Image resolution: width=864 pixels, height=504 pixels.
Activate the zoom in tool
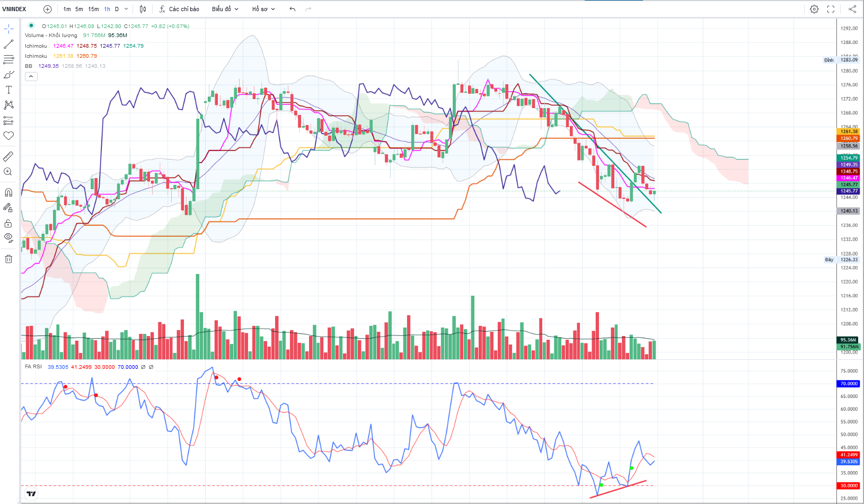coord(8,172)
